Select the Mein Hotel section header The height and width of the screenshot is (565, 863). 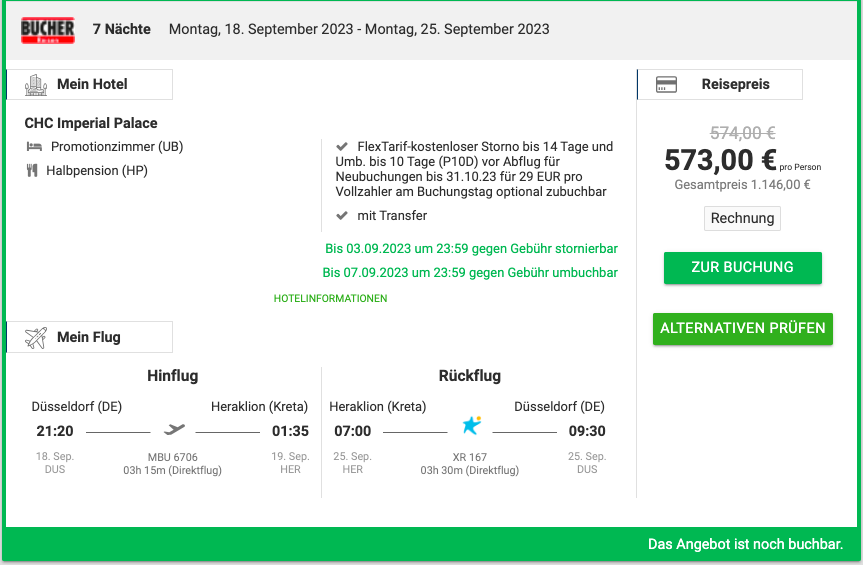pyautogui.click(x=91, y=85)
